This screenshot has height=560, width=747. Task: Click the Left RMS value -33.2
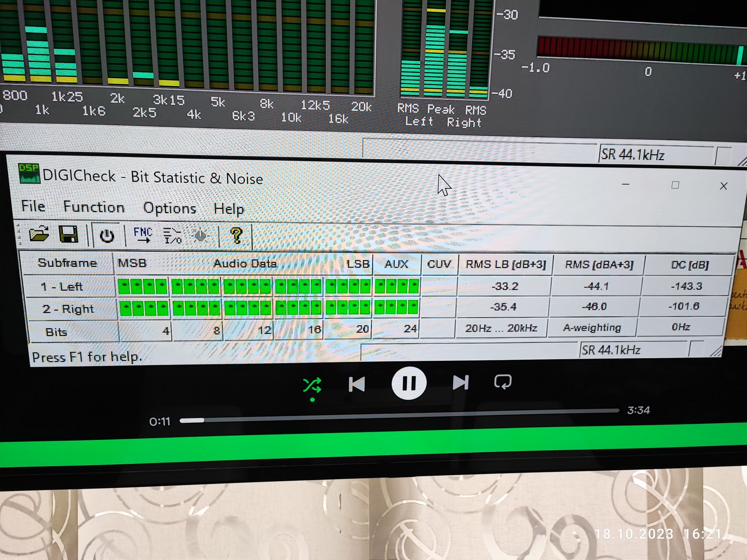(x=505, y=286)
